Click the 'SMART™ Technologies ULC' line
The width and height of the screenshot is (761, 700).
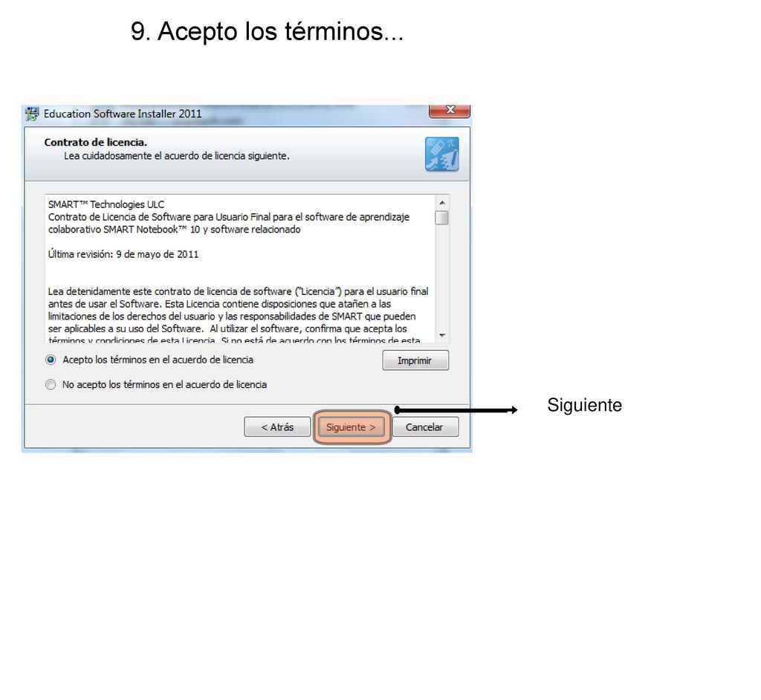coord(106,204)
